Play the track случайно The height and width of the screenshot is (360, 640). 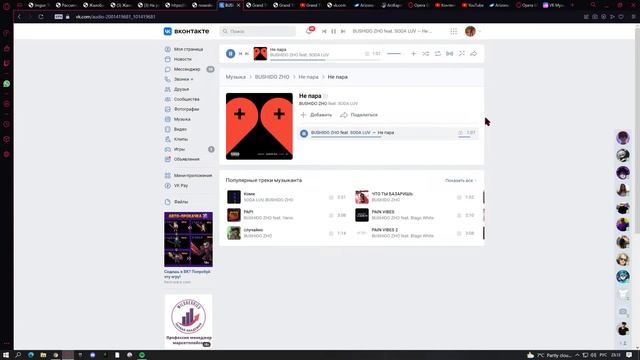[x=234, y=233]
